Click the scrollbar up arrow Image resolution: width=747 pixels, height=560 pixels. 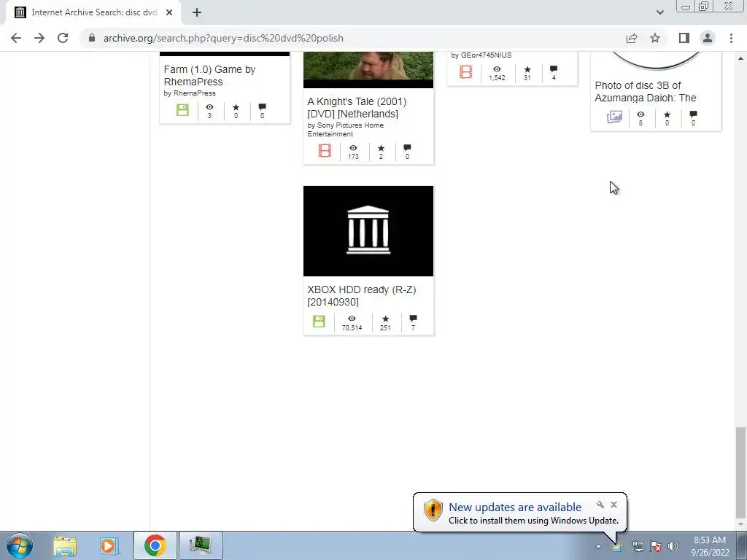(740, 58)
